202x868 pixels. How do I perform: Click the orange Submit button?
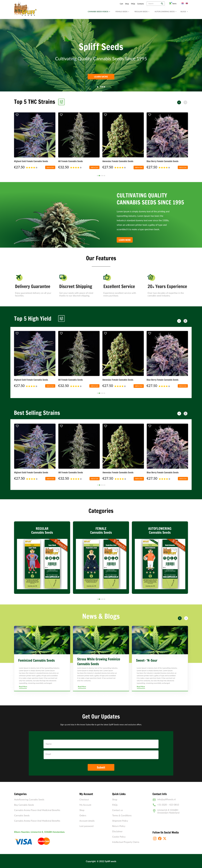tap(101, 767)
